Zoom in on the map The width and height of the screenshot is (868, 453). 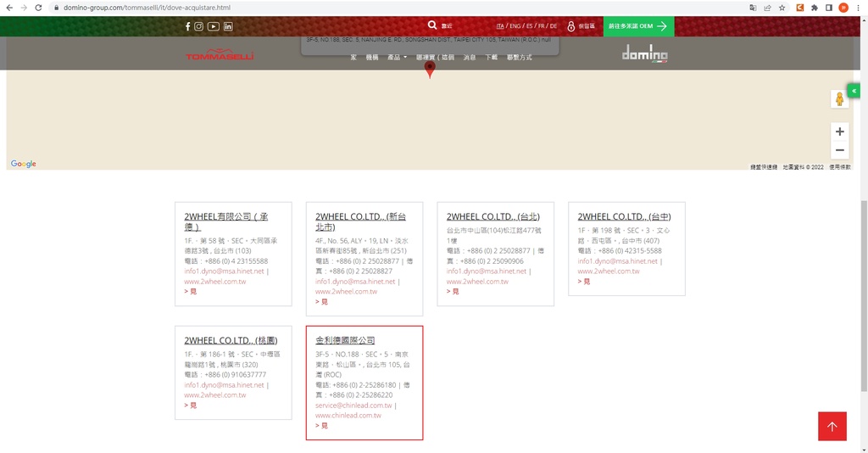(839, 131)
